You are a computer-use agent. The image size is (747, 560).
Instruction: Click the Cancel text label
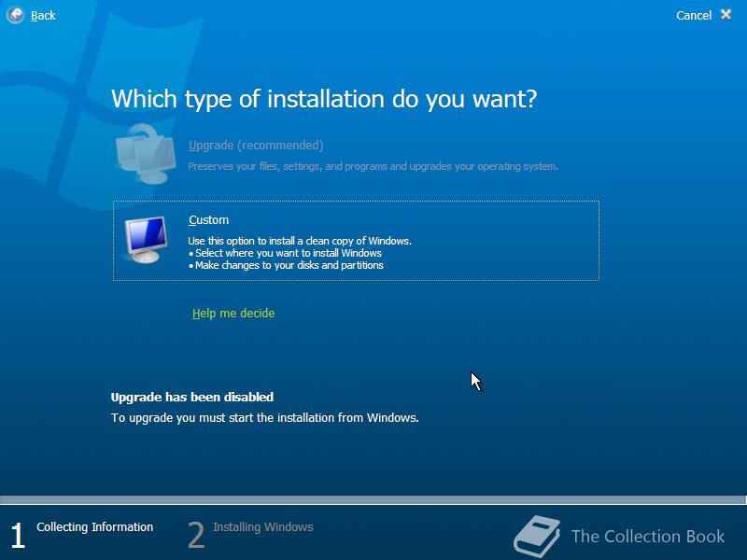(x=693, y=16)
